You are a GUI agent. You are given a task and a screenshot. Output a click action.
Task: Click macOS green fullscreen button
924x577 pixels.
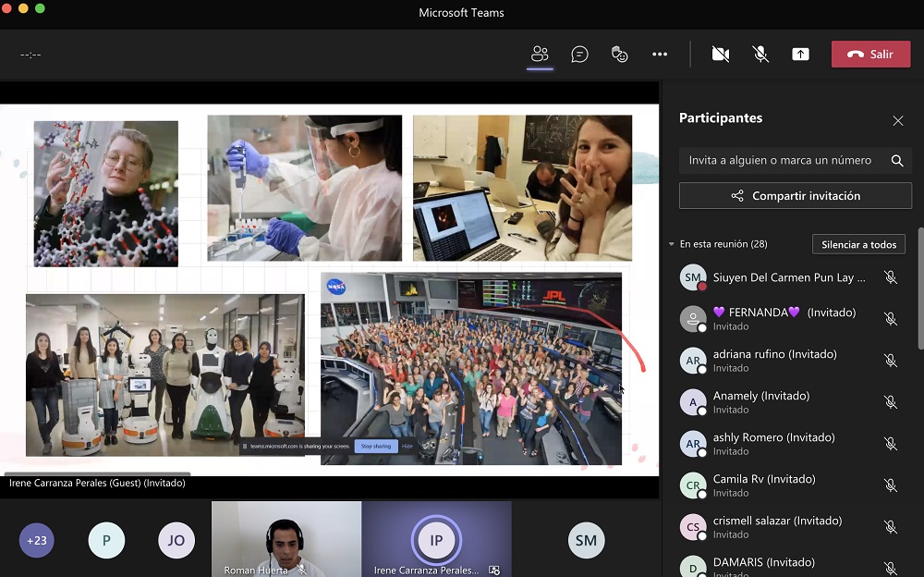point(40,8)
